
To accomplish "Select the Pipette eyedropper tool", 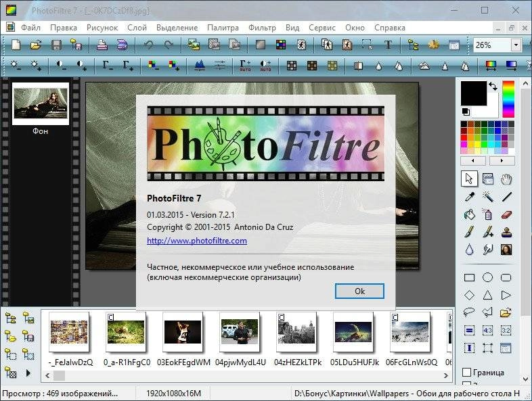I will (x=470, y=197).
